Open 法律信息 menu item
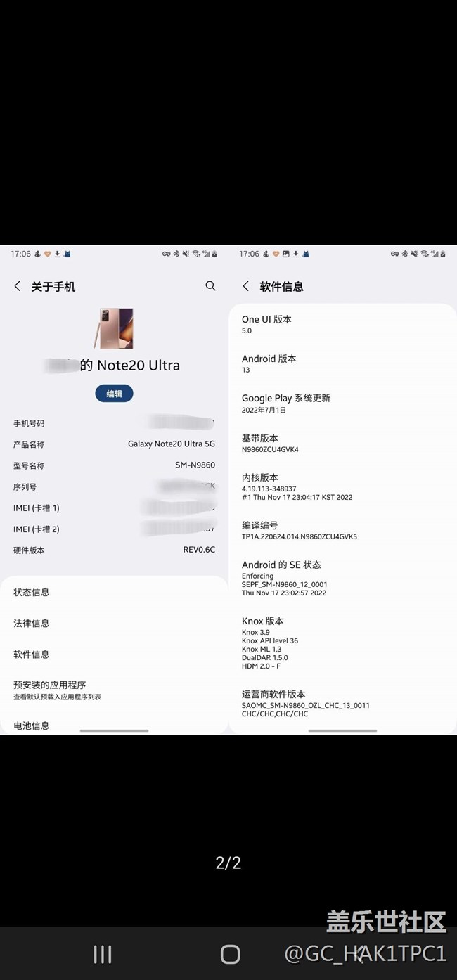Viewport: 457px width, 980px height. [114, 623]
